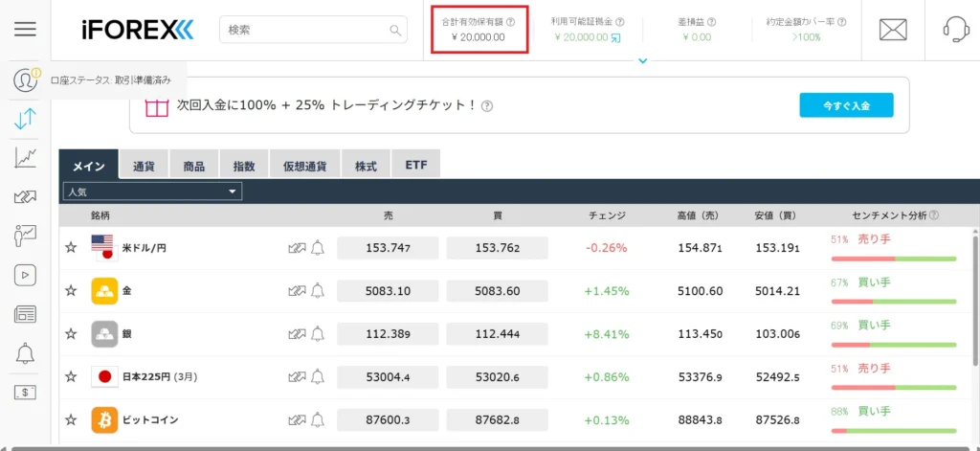The height and width of the screenshot is (451, 980).
Task: Click sell price 5083.10 for 金
Action: [389, 291]
